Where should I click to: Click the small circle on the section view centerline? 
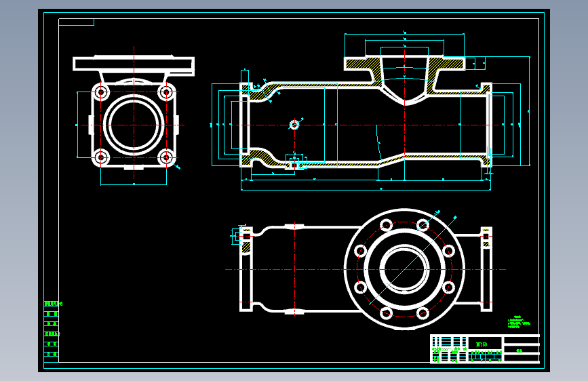pyautogui.click(x=294, y=125)
